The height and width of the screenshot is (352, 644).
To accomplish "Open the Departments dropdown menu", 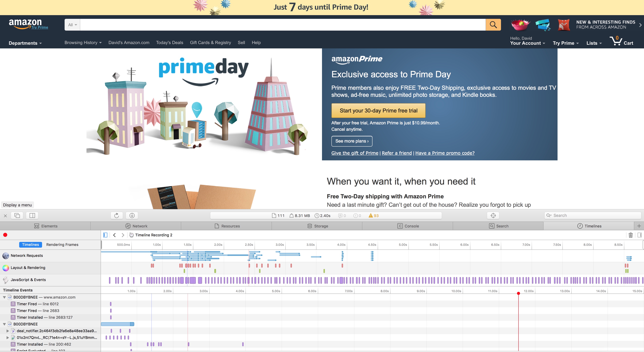I will click(x=25, y=43).
